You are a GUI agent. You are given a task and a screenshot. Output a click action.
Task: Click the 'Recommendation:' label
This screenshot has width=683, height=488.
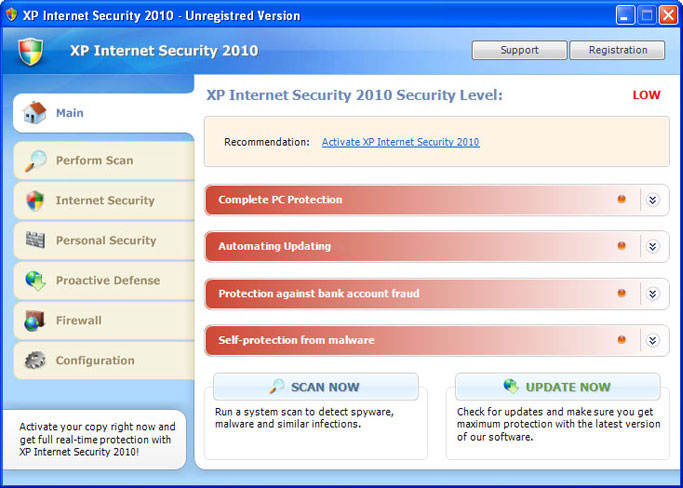click(267, 142)
